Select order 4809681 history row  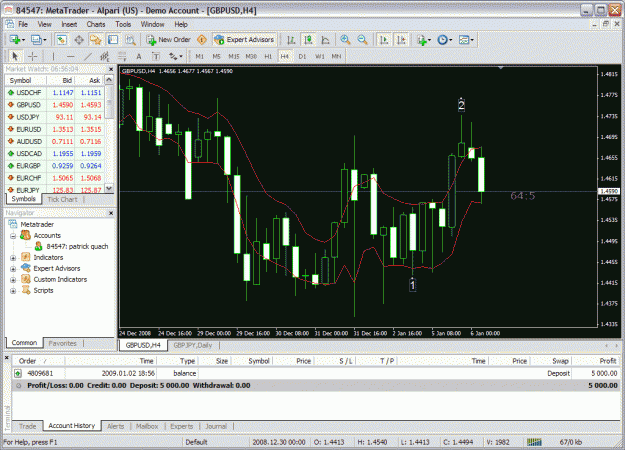tap(316, 373)
